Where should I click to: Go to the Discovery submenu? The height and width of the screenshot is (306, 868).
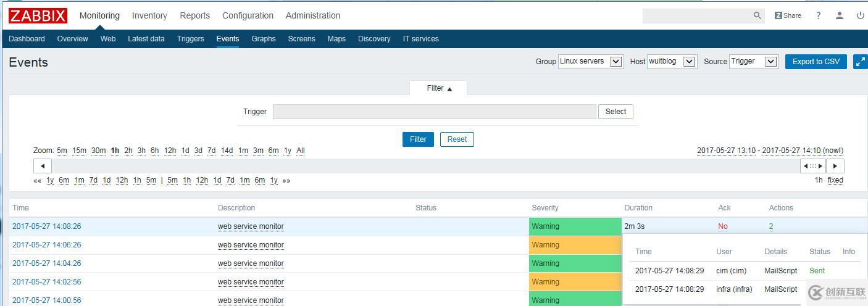pyautogui.click(x=374, y=38)
